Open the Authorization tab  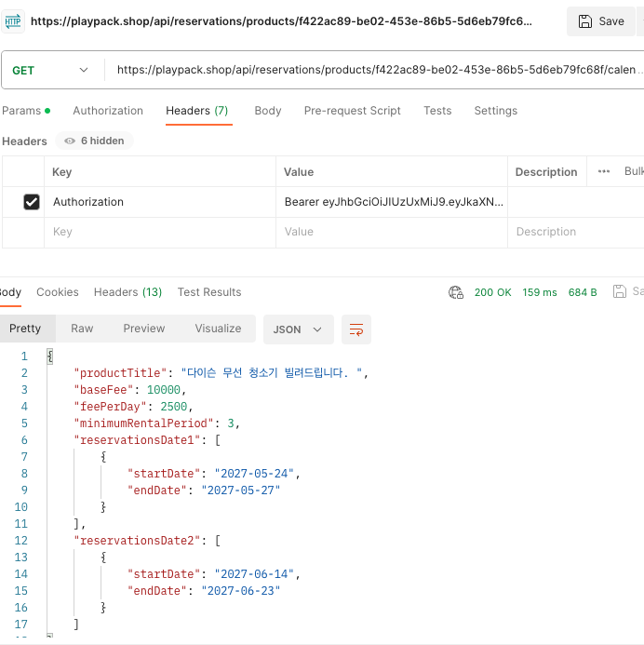tap(108, 111)
